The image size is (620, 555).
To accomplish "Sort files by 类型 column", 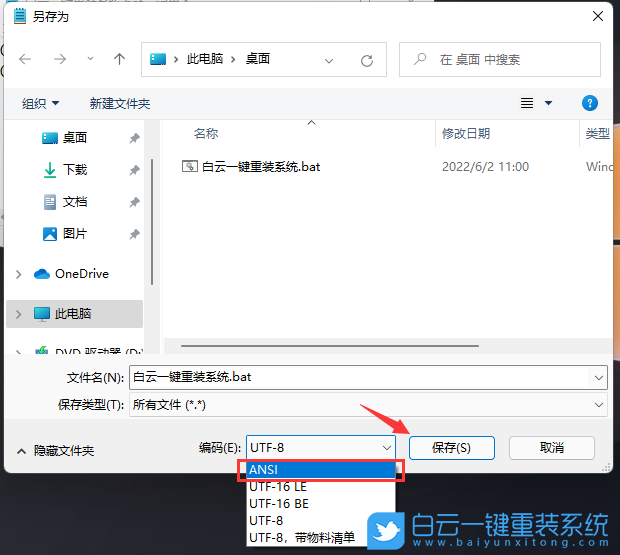I will coord(597,134).
